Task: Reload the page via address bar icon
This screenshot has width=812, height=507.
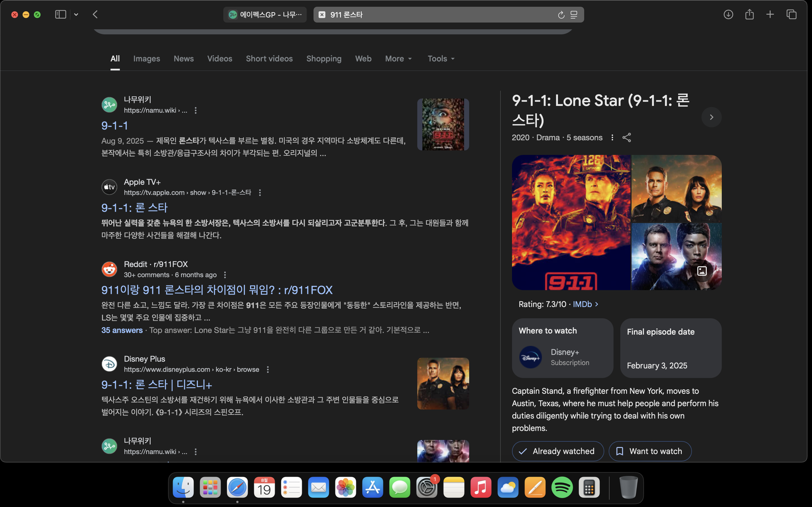Action: pyautogui.click(x=561, y=15)
